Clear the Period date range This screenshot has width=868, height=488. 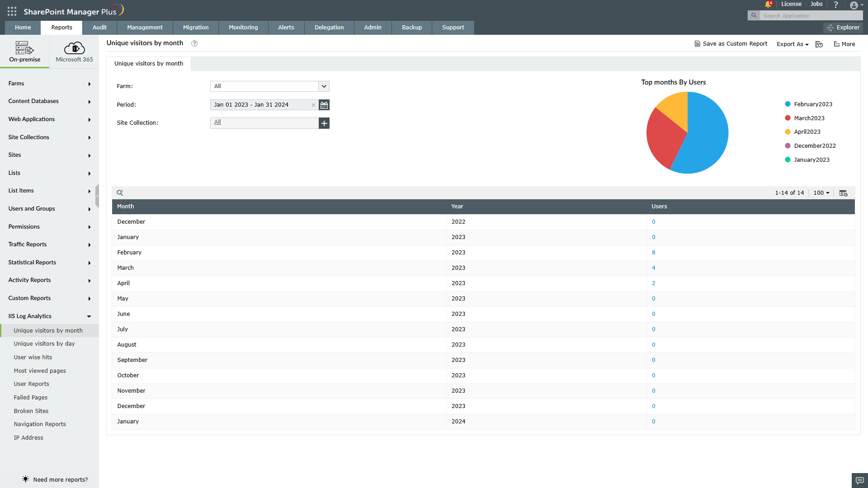pos(313,105)
